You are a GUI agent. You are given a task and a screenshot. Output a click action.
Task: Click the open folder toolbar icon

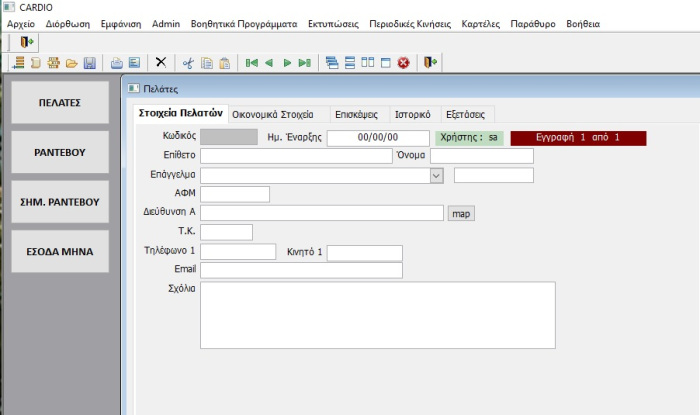click(x=72, y=63)
